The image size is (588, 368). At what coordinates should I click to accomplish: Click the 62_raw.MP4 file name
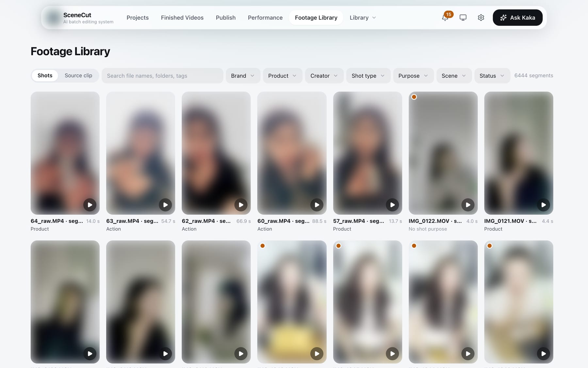(x=206, y=221)
